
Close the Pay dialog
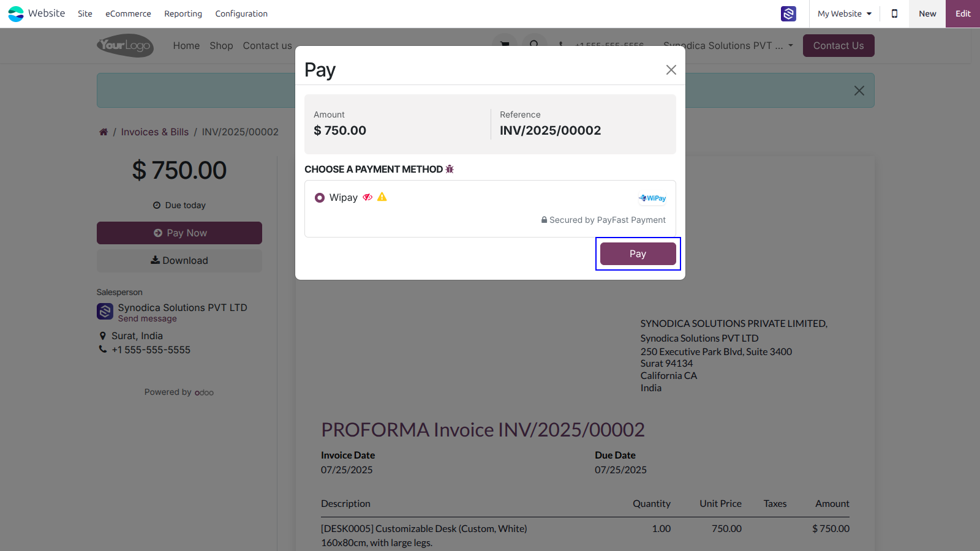[671, 70]
